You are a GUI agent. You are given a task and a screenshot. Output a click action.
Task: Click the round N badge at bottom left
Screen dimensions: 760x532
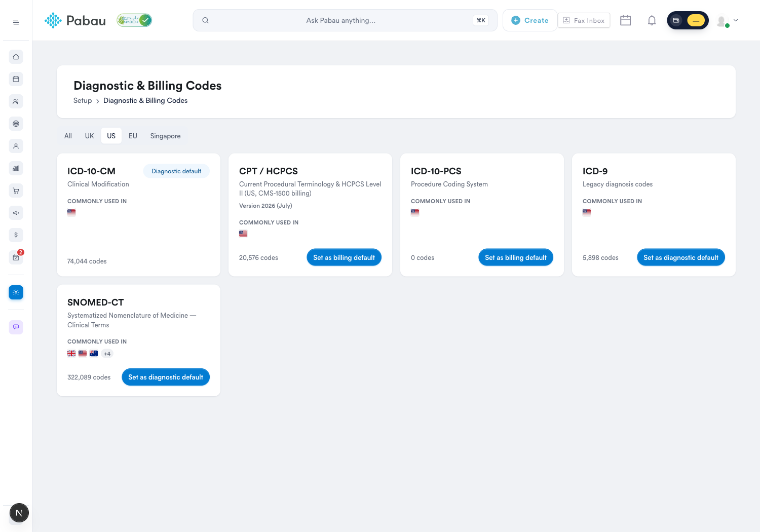pyautogui.click(x=19, y=513)
